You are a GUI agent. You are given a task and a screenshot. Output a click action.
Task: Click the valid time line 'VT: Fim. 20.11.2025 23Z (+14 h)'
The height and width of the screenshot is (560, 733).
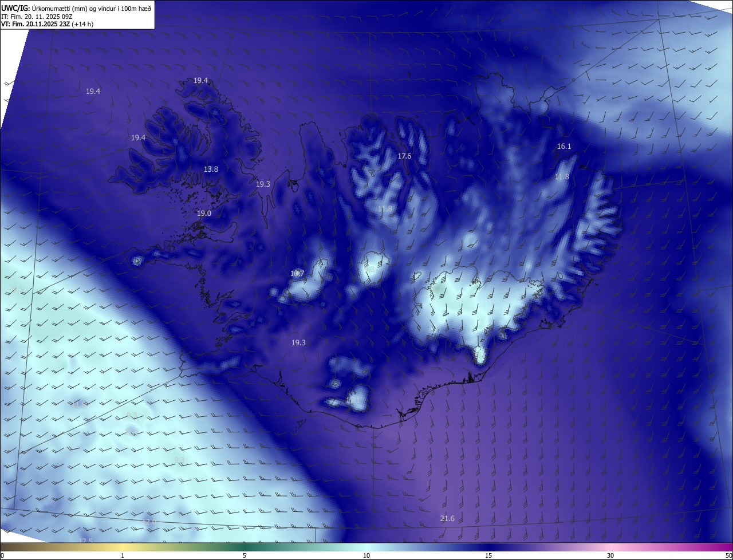pyautogui.click(x=47, y=24)
